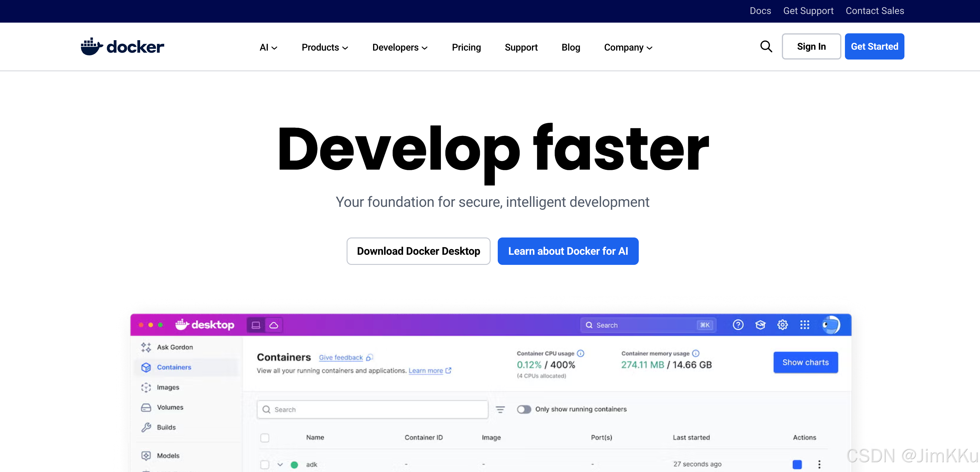Click the external link icon beside Learn more
The image size is (980, 472).
[449, 370]
